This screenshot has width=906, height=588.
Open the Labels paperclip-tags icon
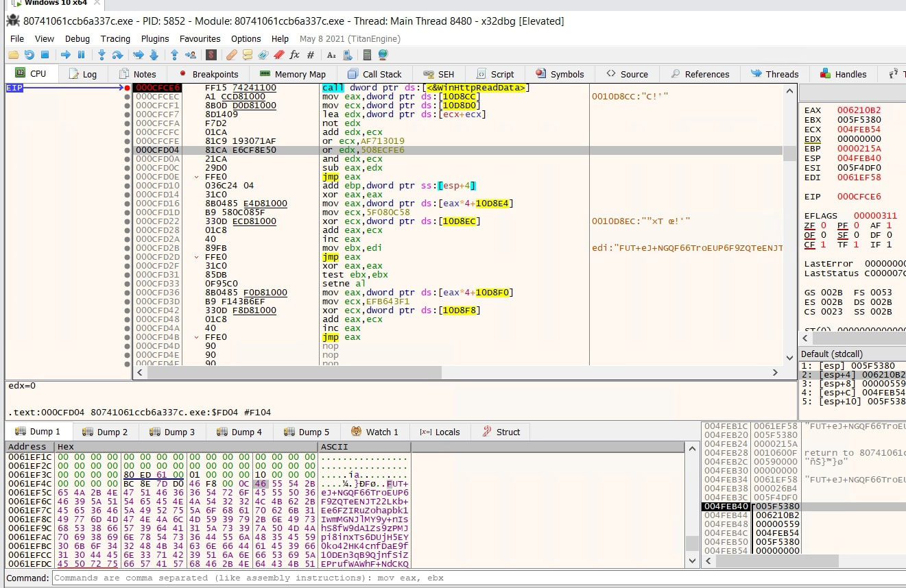click(x=263, y=55)
